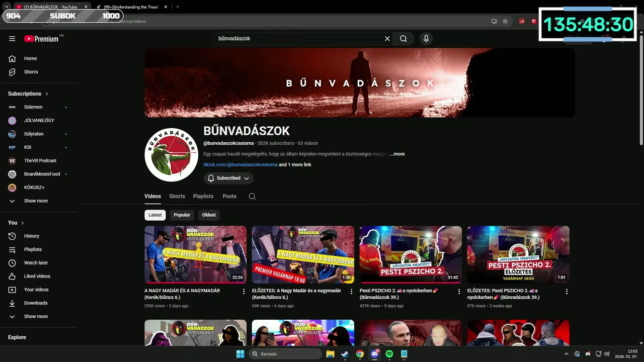The width and height of the screenshot is (644, 362).
Task: Open the three-dot menu for ELŐZETES: A Nagy Madár video
Action: (x=351, y=292)
